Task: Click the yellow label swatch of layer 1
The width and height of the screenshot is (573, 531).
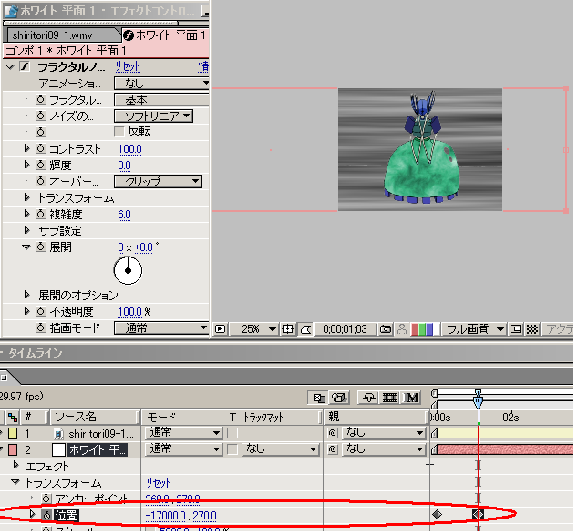Action: (x=12, y=433)
